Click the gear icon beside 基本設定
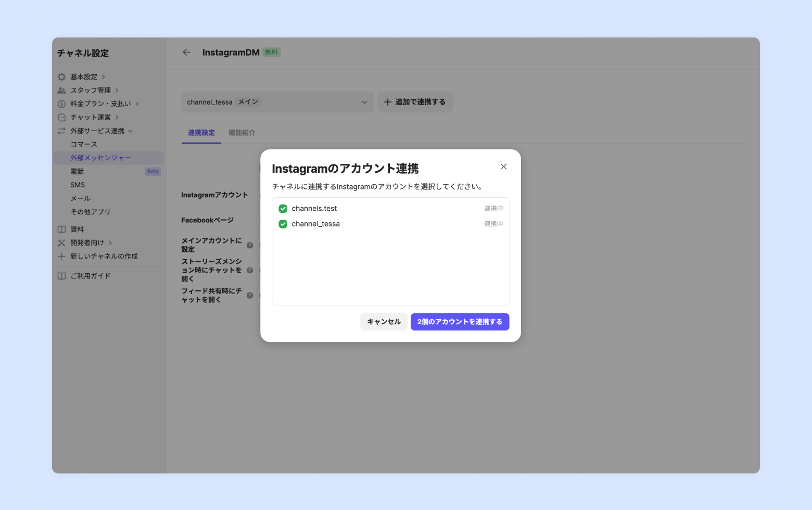This screenshot has height=510, width=812. click(61, 77)
